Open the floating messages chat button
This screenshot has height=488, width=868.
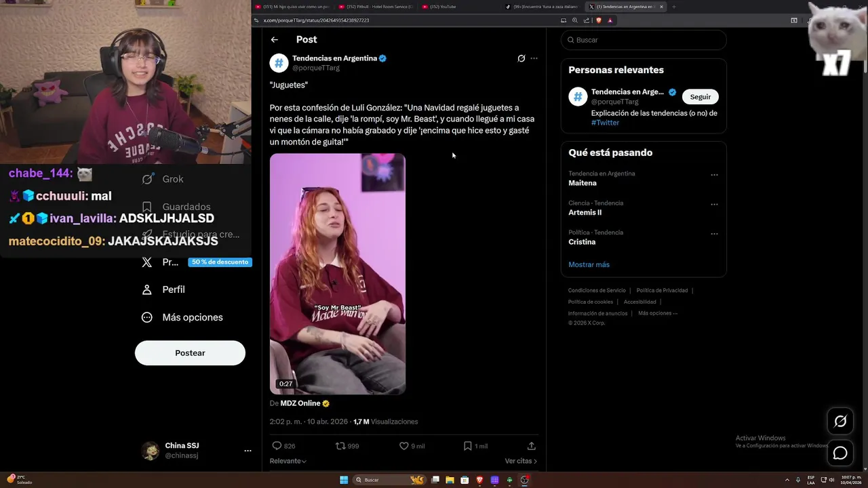[840, 453]
